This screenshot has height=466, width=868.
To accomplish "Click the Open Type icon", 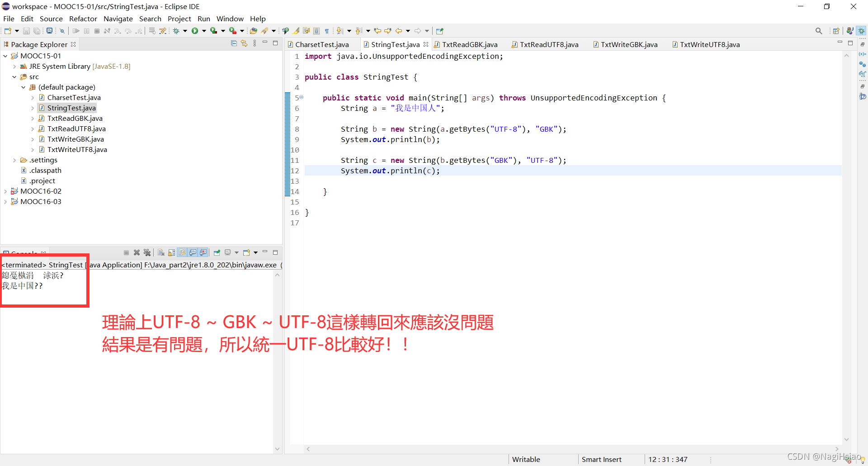I will pos(254,31).
